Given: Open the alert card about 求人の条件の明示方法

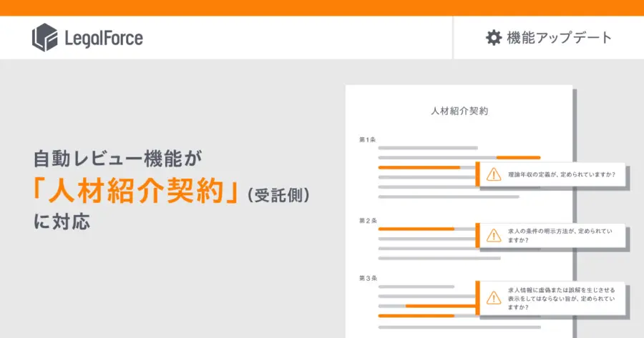Looking at the screenshot, I should point(550,235).
